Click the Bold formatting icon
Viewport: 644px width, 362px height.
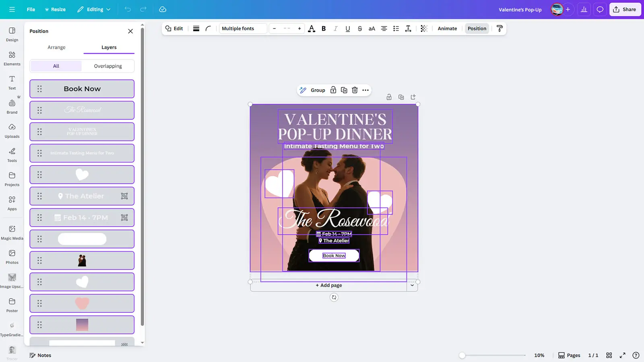(x=324, y=29)
